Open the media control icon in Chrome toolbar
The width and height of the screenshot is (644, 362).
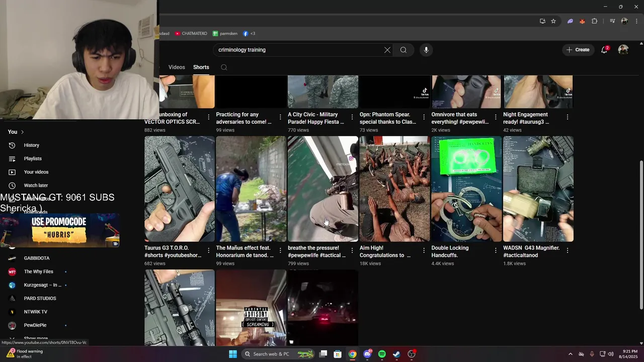coord(612,21)
